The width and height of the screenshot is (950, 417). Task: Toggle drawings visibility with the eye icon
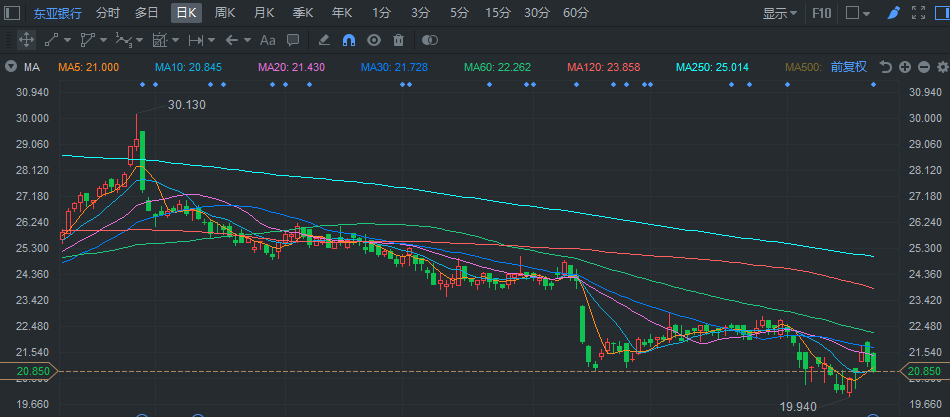(374, 40)
